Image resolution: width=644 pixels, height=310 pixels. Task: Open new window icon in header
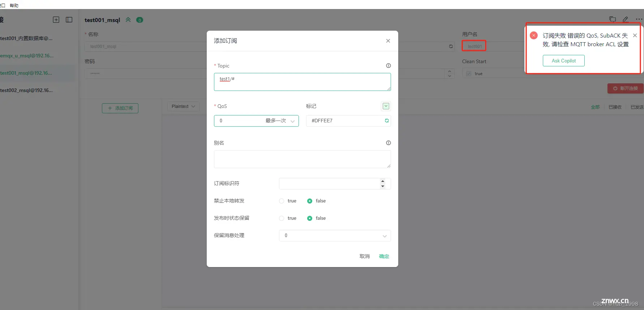tap(613, 19)
